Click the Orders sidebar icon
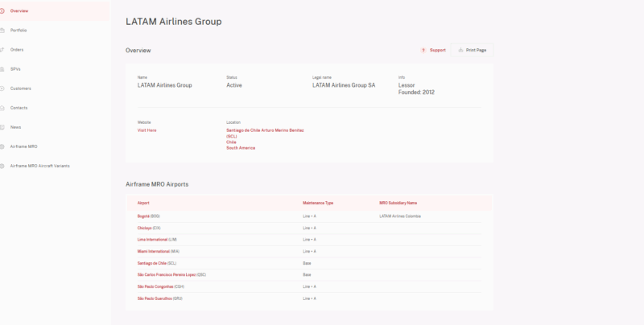 (x=2, y=49)
